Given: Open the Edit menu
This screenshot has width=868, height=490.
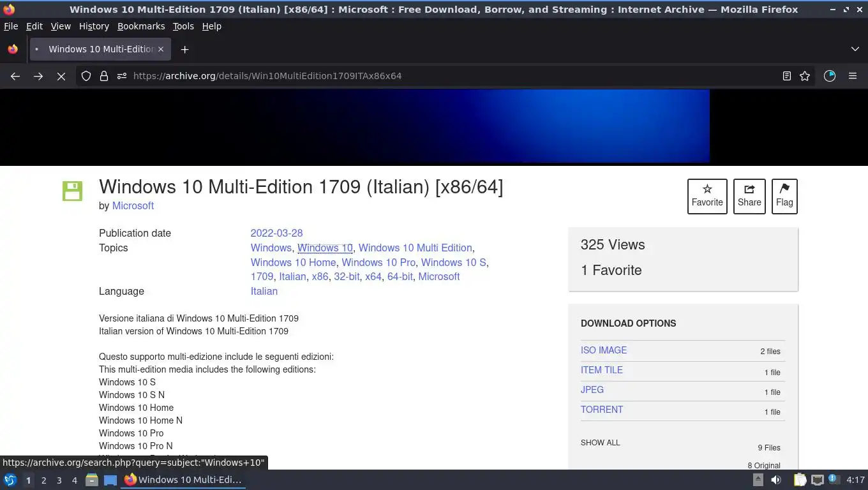Looking at the screenshot, I should click(34, 26).
